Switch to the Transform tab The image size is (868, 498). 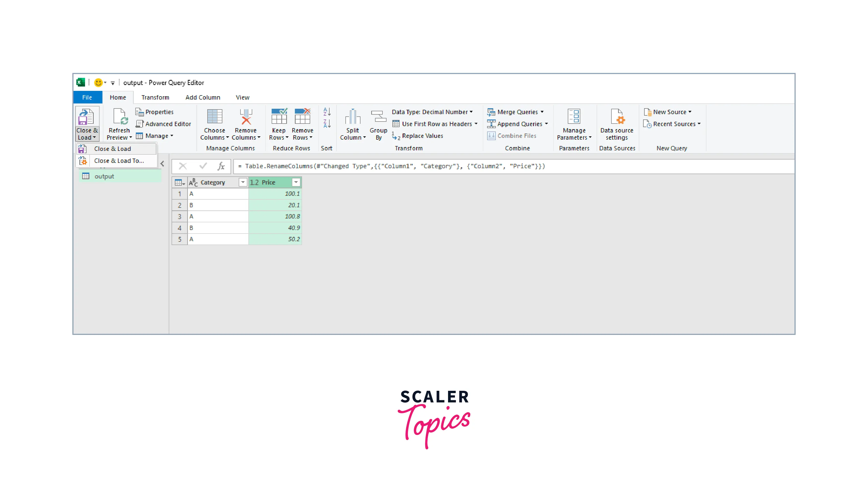[155, 98]
